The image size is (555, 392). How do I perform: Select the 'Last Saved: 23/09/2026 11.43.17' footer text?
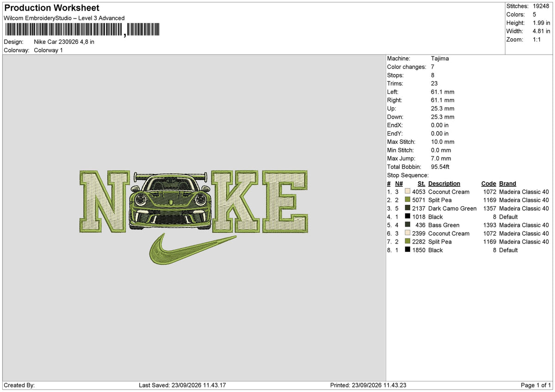click(182, 385)
